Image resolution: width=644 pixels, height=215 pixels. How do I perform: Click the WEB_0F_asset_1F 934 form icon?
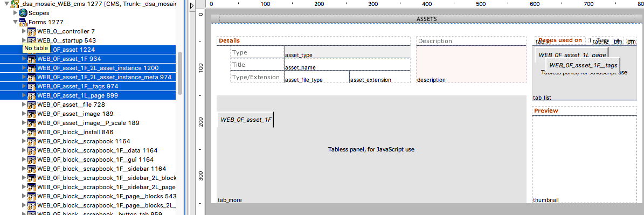(31, 59)
